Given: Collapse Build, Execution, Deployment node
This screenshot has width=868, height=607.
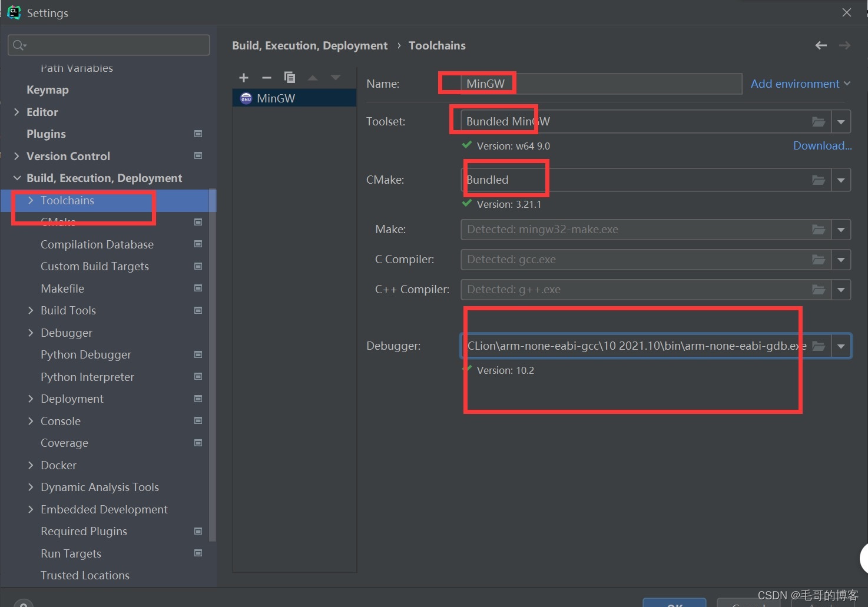Looking at the screenshot, I should (17, 178).
